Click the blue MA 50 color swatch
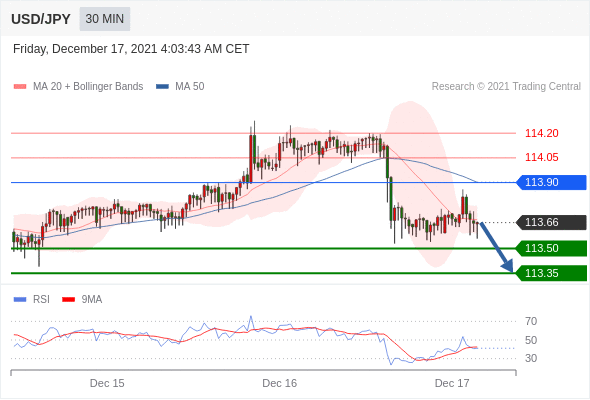This screenshot has height=400, width=590. click(163, 87)
